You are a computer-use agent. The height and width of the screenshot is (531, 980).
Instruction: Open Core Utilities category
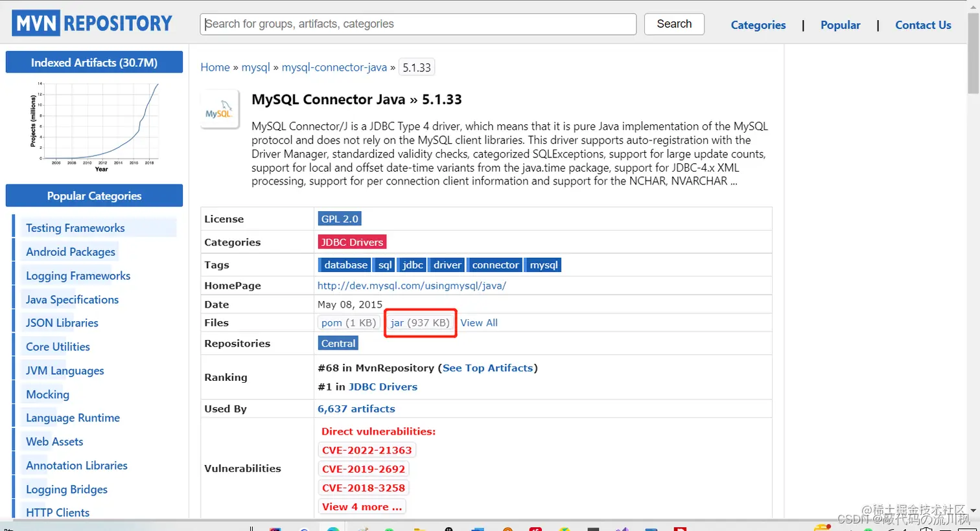(x=58, y=346)
